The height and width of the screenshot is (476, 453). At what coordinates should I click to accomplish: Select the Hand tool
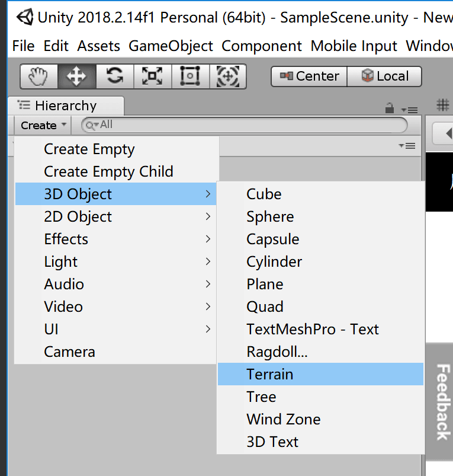pos(39,76)
